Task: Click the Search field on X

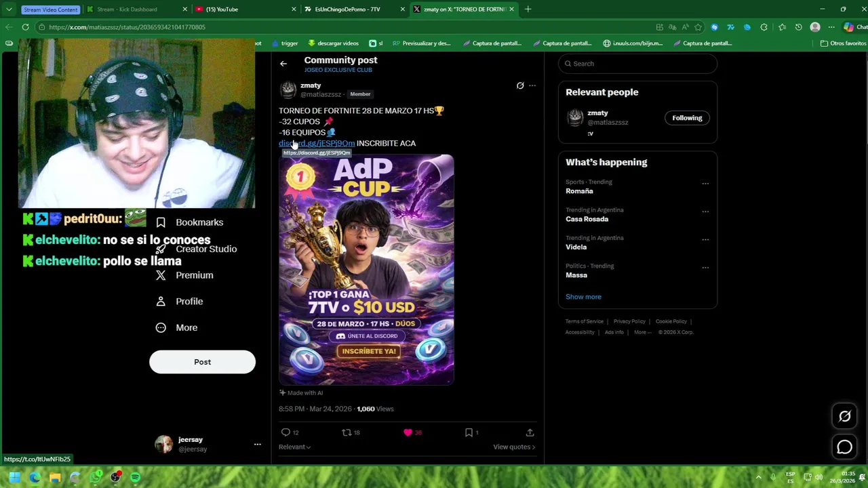Action: (x=637, y=64)
